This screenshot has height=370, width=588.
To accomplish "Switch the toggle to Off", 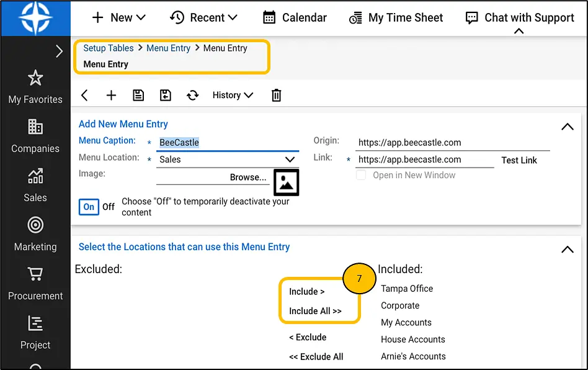I will pos(109,207).
